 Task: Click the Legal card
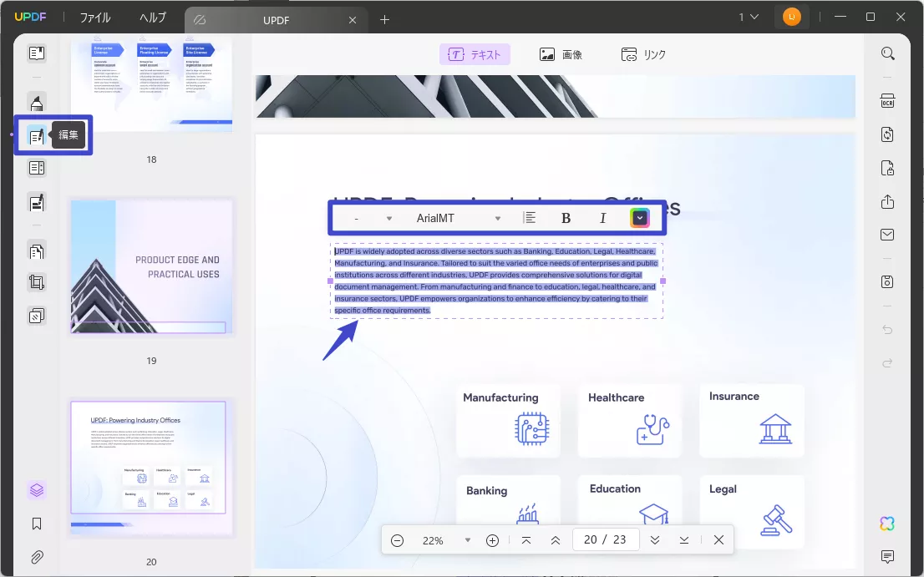pyautogui.click(x=751, y=511)
